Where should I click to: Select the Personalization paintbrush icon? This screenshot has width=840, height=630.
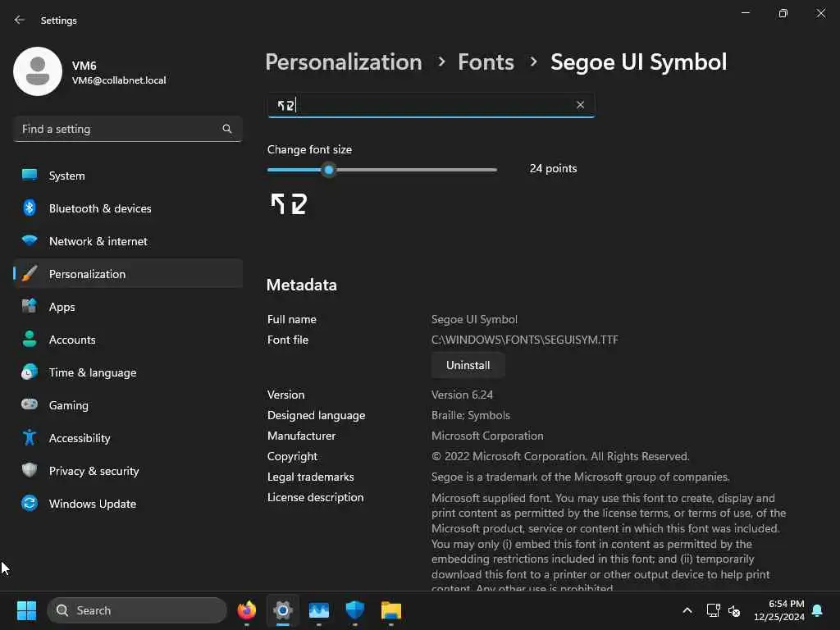point(30,273)
